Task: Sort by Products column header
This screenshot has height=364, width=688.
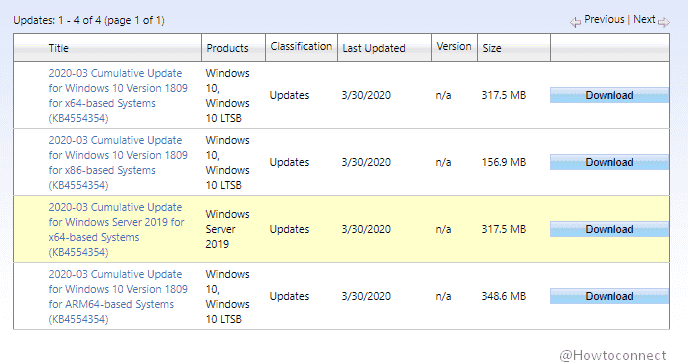Action: pos(227,48)
